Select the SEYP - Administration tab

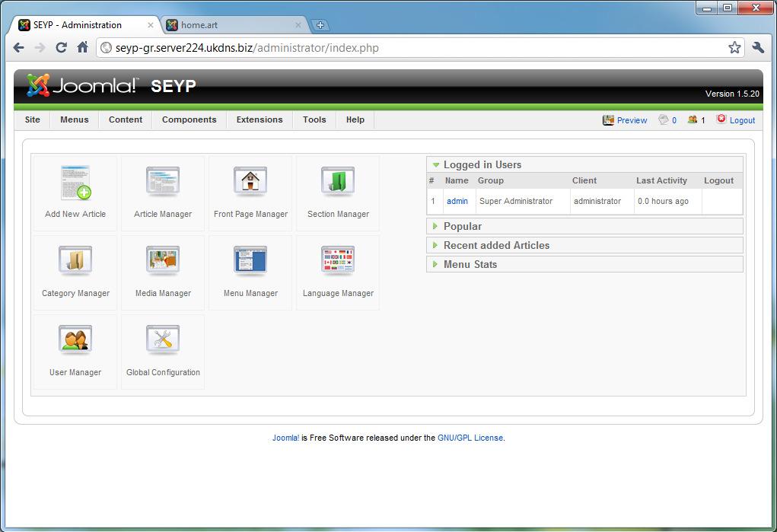coord(84,25)
